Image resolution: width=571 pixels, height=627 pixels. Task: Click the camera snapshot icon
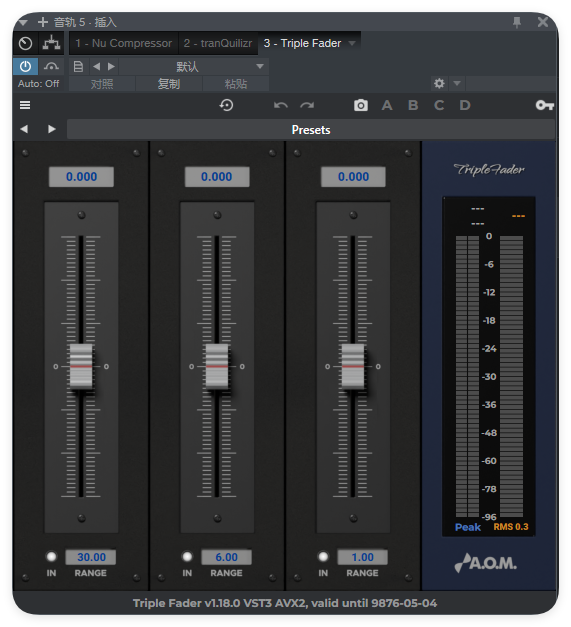coord(361,105)
